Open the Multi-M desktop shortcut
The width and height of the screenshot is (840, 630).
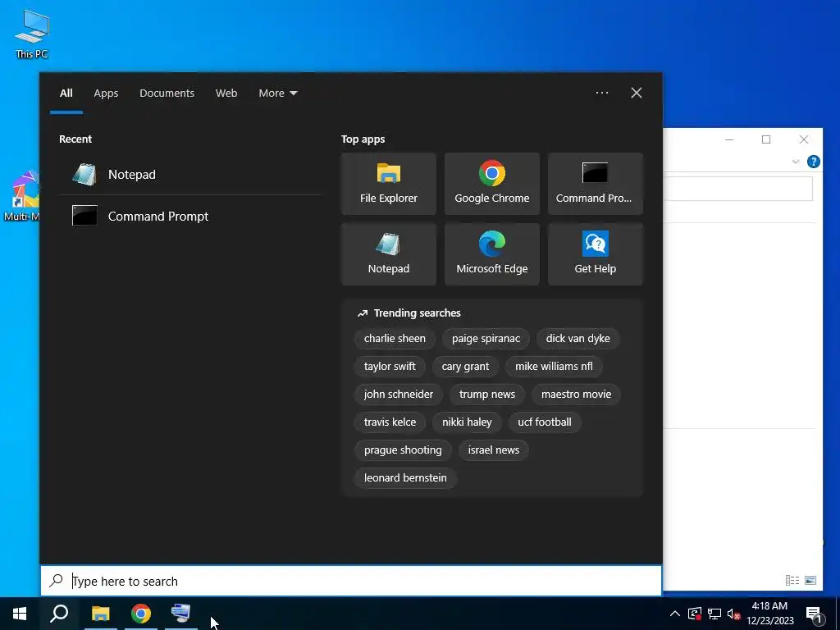click(21, 195)
